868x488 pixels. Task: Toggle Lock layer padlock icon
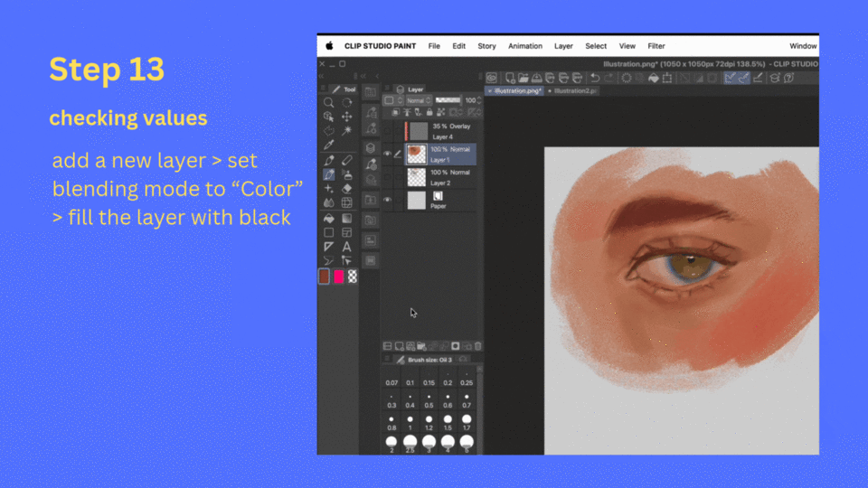point(429,112)
